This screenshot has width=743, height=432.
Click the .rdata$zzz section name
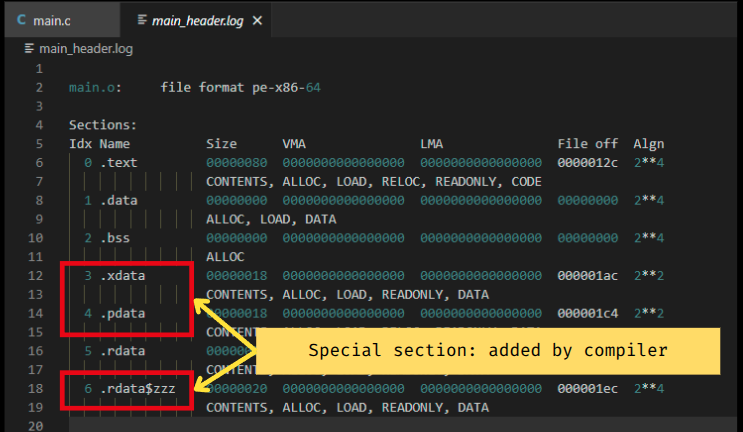pos(138,389)
